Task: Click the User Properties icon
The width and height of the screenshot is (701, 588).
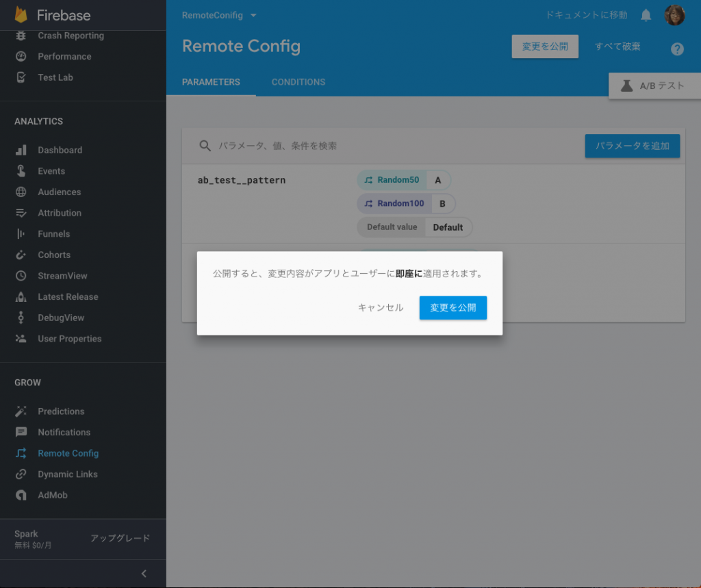Action: [21, 338]
